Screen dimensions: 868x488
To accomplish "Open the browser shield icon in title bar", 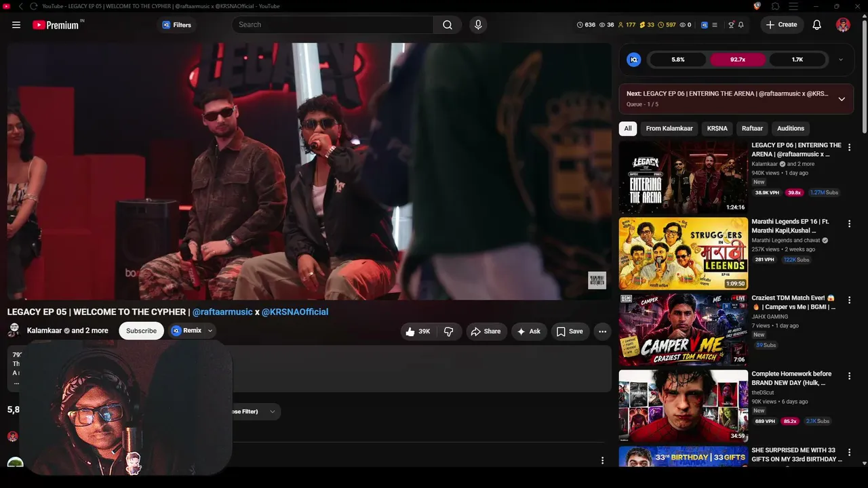I will point(757,6).
